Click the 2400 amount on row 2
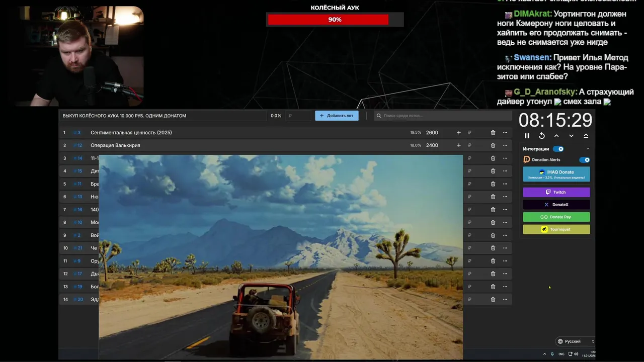Image resolution: width=644 pixels, height=362 pixels. click(x=432, y=145)
